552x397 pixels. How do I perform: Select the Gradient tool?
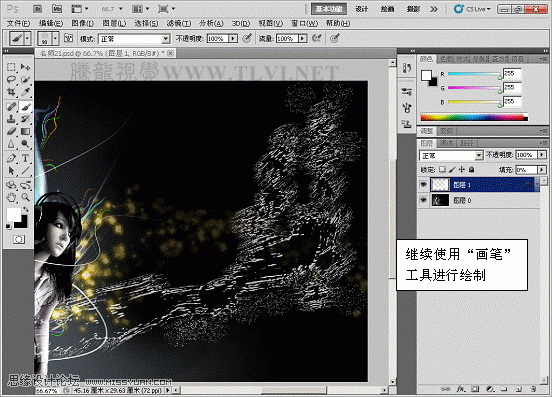tap(25, 131)
